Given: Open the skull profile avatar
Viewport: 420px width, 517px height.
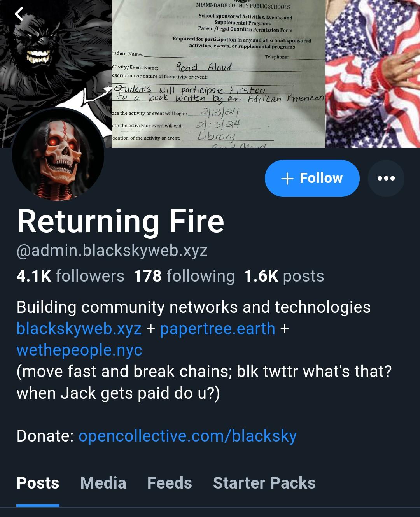Looking at the screenshot, I should (x=58, y=154).
